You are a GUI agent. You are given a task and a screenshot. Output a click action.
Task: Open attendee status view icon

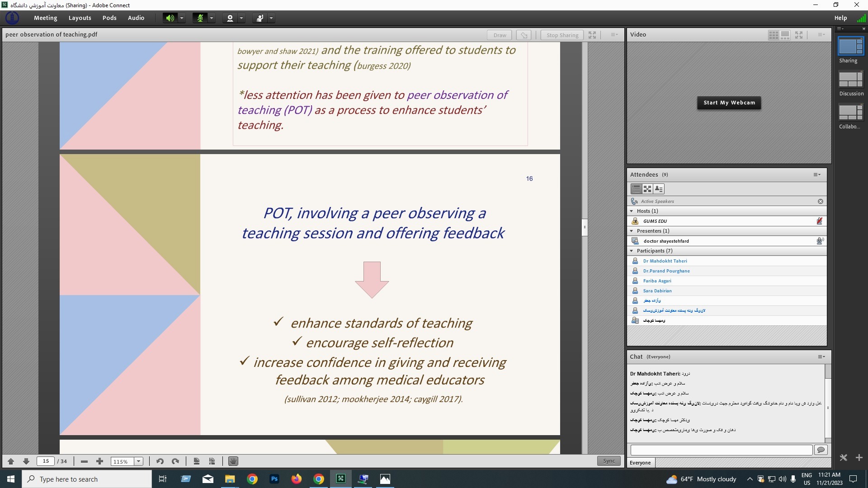[x=659, y=189]
